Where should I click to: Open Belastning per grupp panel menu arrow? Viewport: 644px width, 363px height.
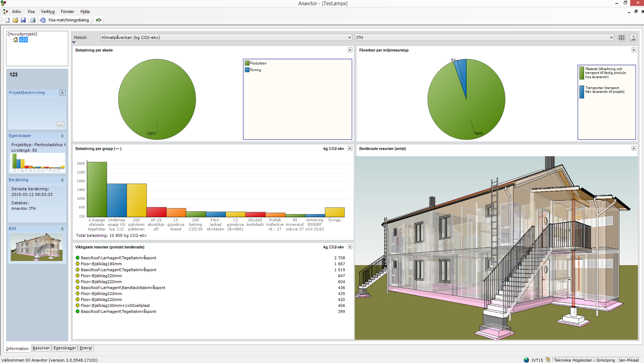coord(350,148)
